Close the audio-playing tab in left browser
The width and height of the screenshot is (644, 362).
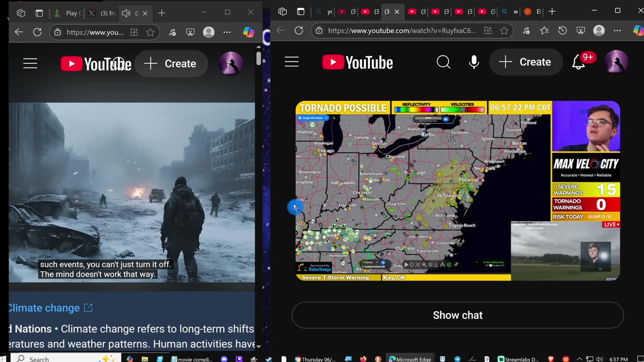click(x=145, y=13)
